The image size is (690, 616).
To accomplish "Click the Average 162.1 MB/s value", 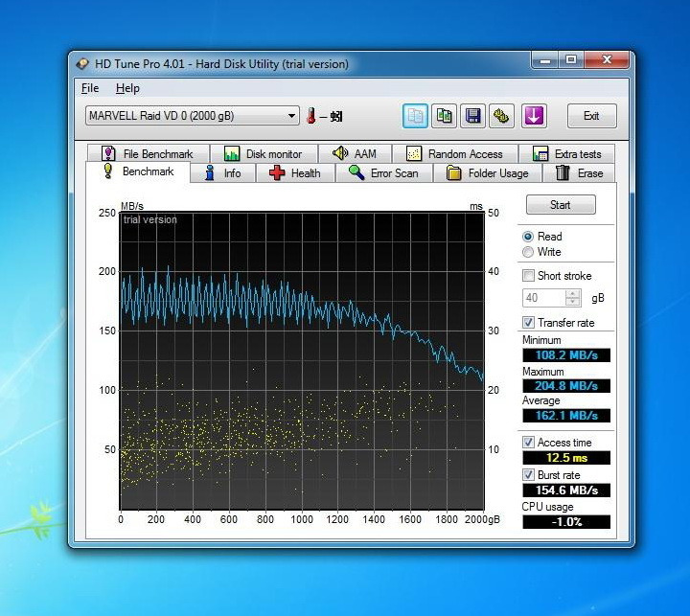I will click(566, 416).
